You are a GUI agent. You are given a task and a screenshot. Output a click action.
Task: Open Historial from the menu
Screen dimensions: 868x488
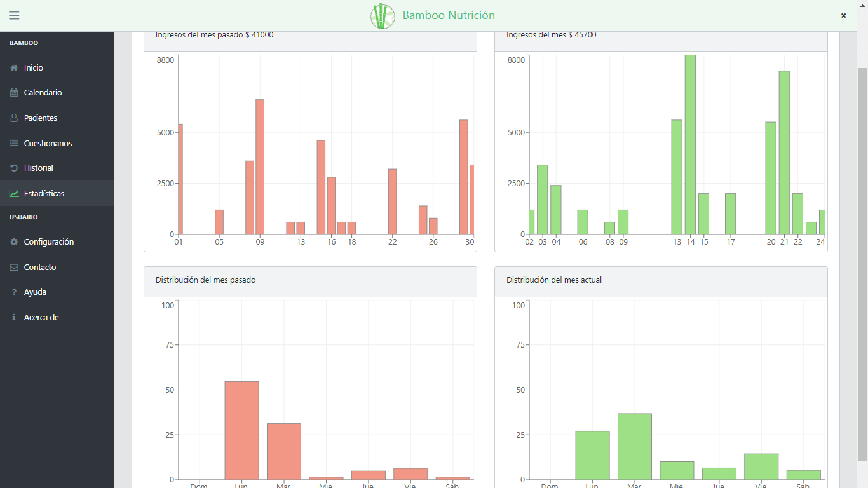click(57, 168)
